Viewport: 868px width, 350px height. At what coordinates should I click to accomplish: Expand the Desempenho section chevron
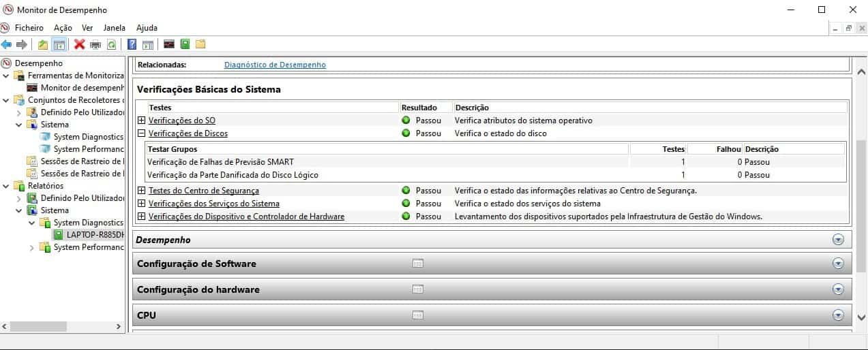pos(838,240)
